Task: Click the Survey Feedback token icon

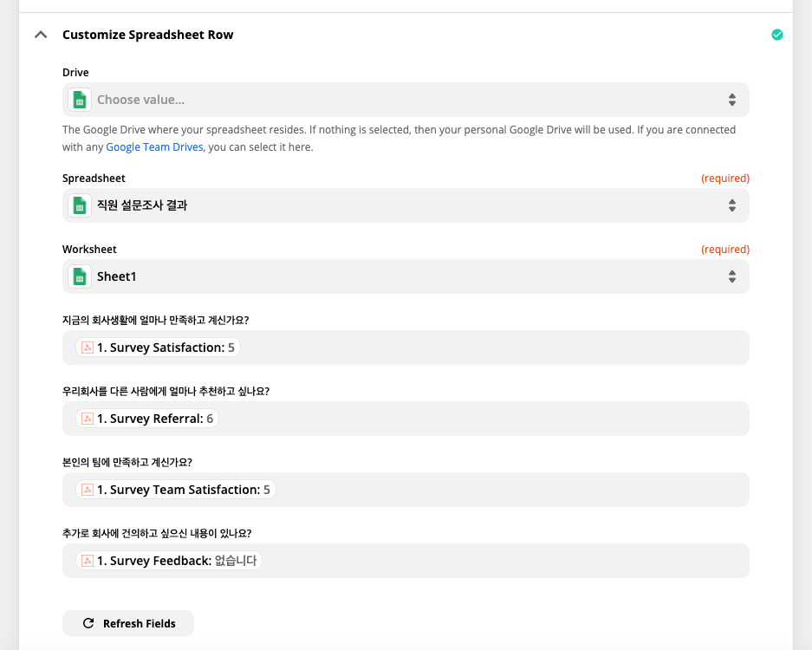Action: 88,561
